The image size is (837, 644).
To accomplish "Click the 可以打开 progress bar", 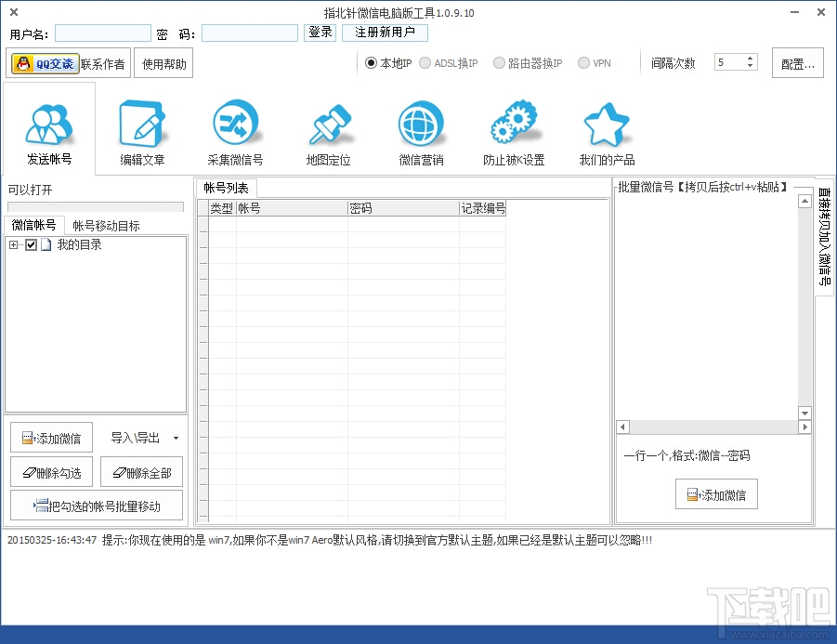I will (96, 206).
